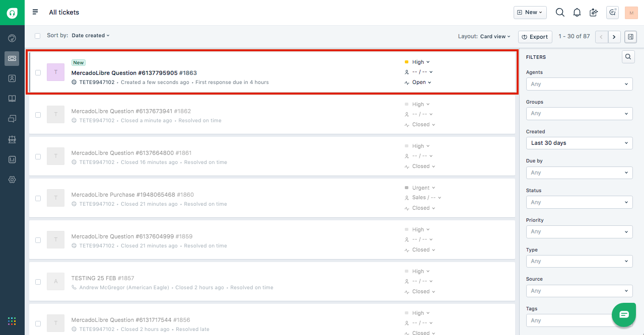Viewport: 644px width, 335px height.
Task: Open the Solutions book icon in sidebar
Action: point(12,99)
